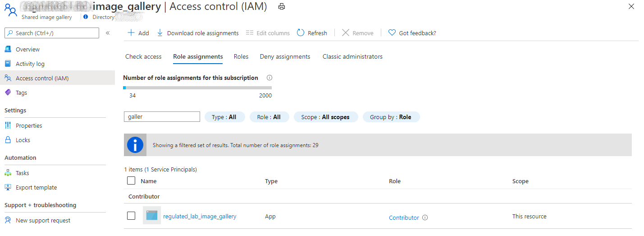Click the Export template icon
644x236 pixels.
click(8, 187)
